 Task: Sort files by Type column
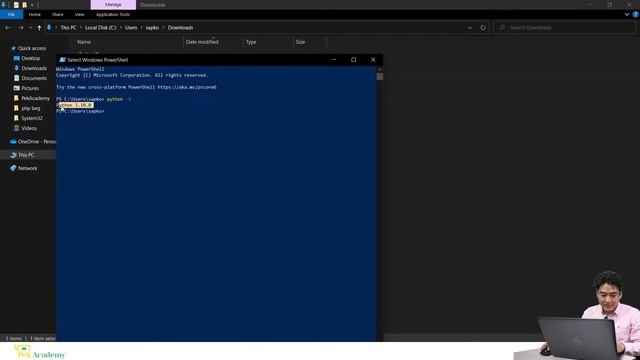251,42
